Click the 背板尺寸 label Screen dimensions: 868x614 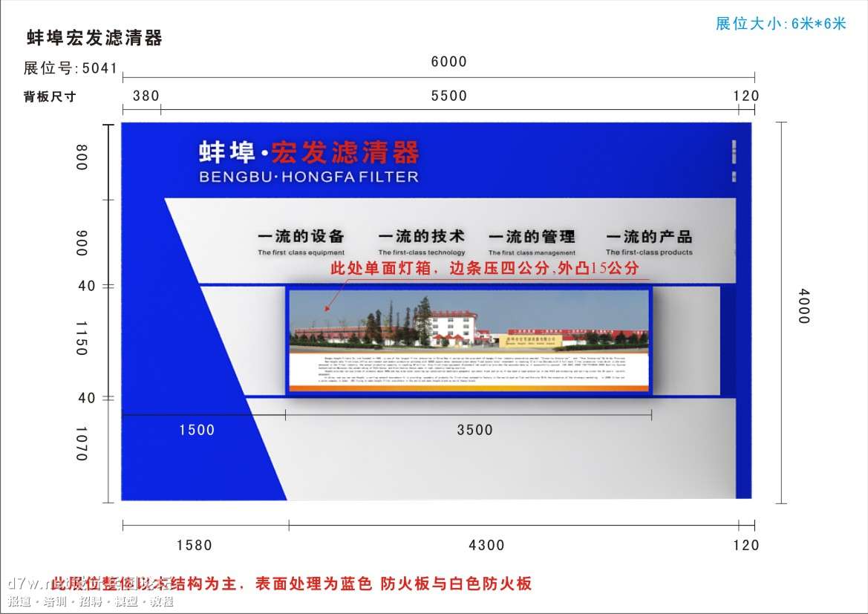pyautogui.click(x=50, y=97)
